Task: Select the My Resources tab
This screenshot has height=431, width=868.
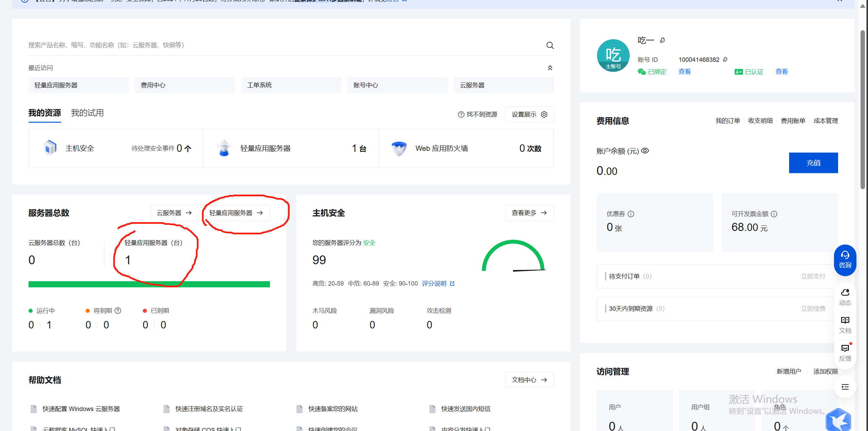Action: coord(45,113)
